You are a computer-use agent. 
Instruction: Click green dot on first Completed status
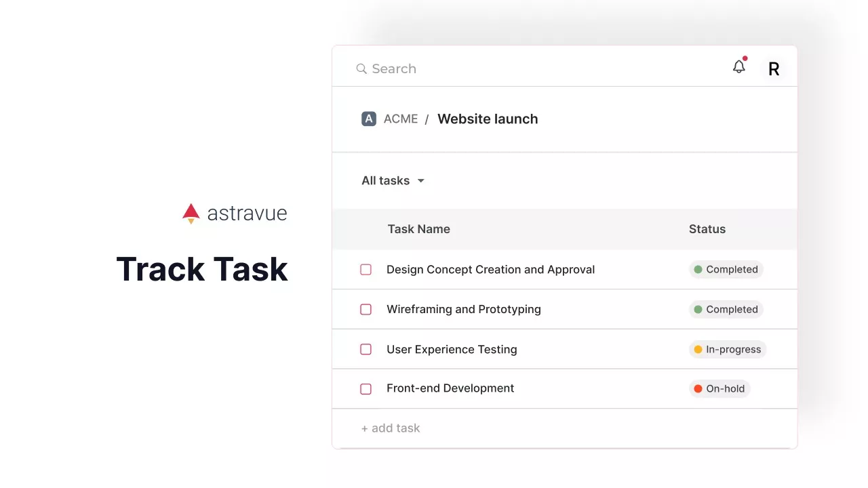click(698, 270)
